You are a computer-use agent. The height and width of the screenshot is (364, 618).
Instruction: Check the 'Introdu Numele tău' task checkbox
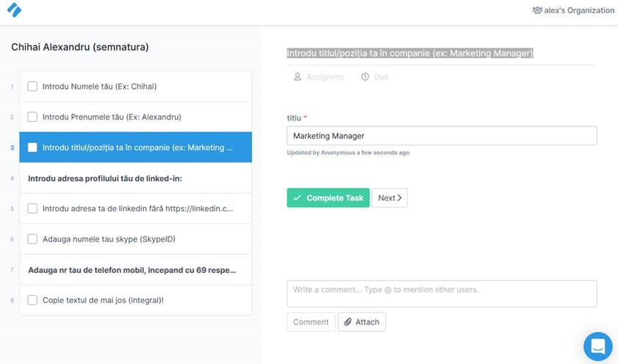pos(32,86)
